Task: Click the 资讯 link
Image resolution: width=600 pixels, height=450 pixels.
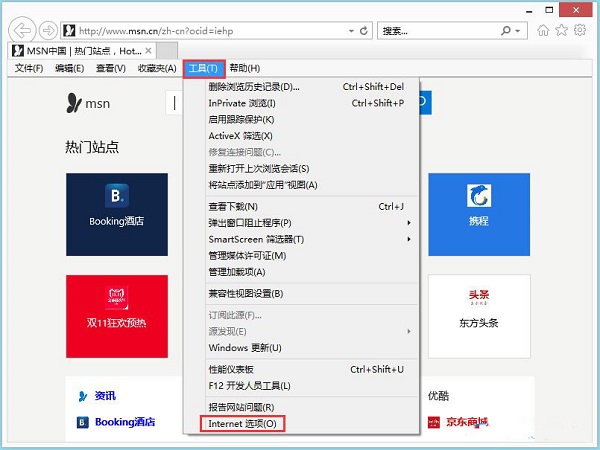Action: tap(105, 396)
